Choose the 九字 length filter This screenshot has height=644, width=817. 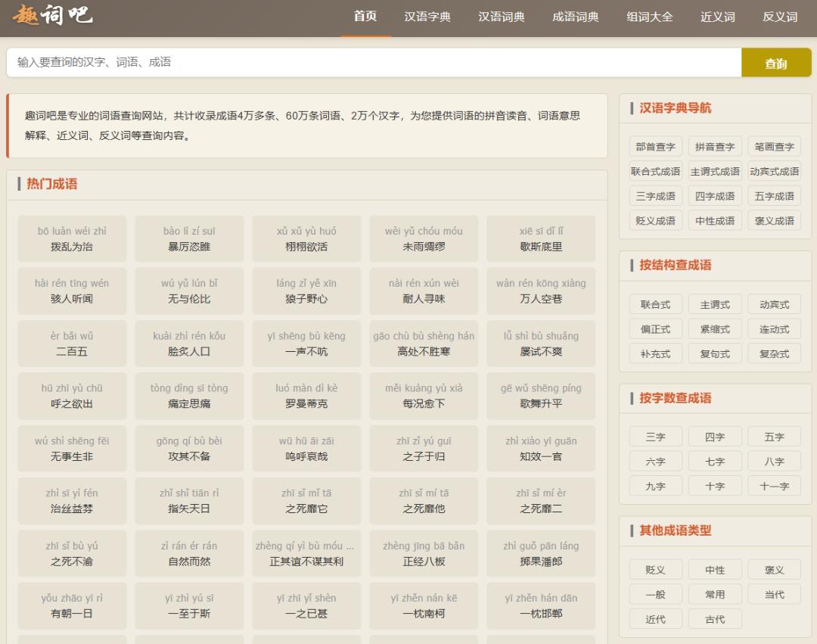(655, 487)
